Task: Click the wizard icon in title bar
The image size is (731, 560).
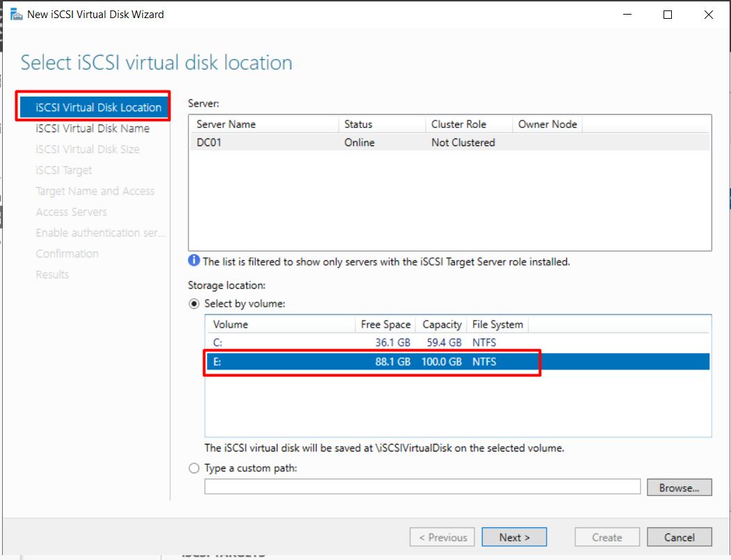Action: (15, 14)
